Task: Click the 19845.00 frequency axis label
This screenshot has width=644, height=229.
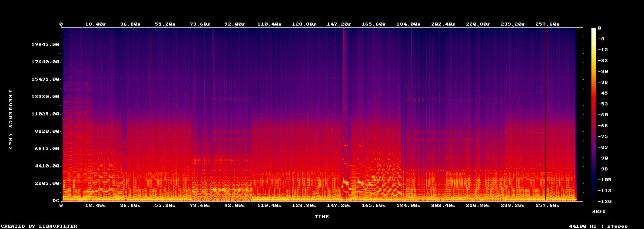Action: tap(45, 45)
